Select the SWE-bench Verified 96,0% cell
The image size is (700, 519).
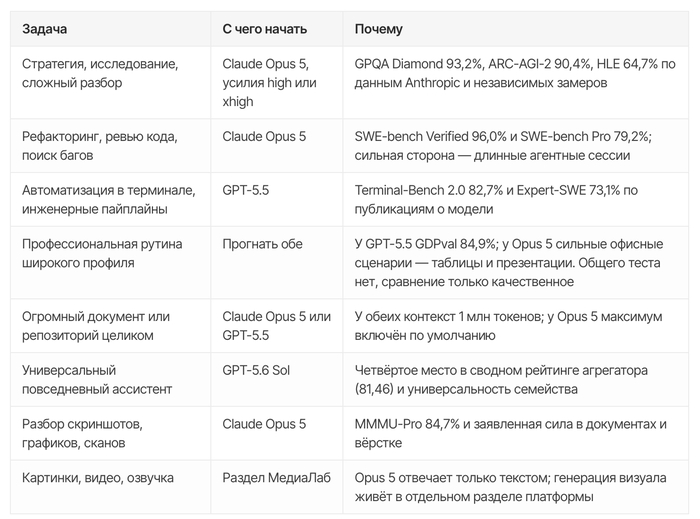tap(516, 146)
